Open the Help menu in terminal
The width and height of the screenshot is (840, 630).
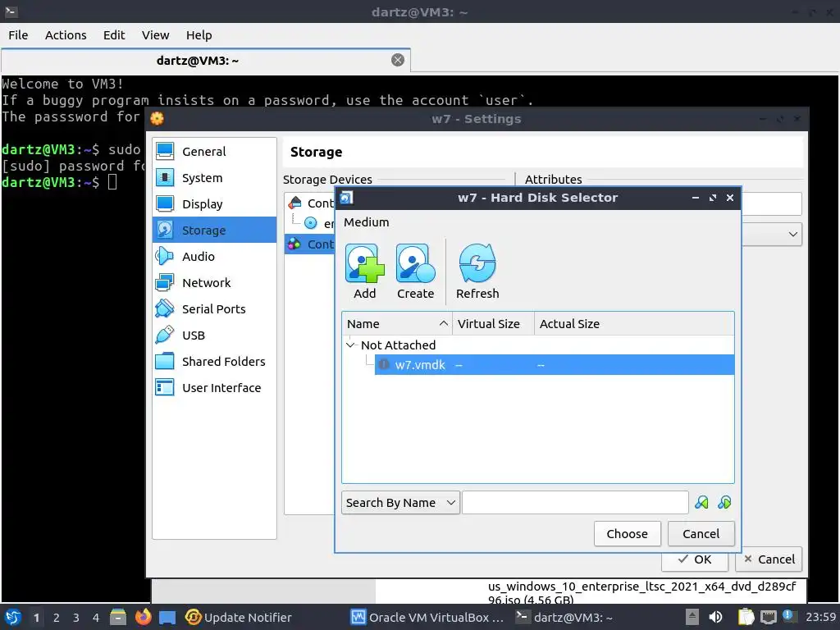[199, 35]
